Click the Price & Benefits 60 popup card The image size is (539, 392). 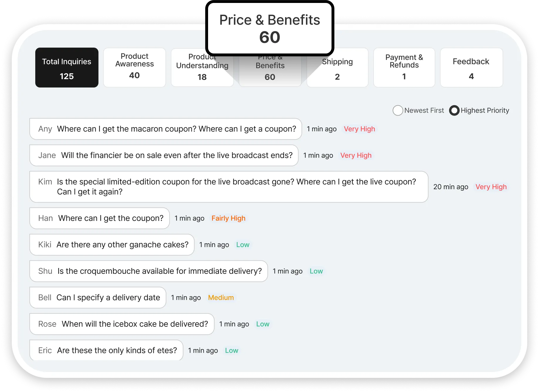(x=269, y=29)
